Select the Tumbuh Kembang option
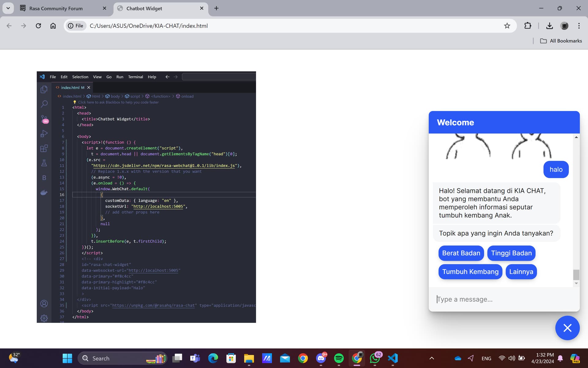Screen dimensions: 588x368 pyautogui.click(x=470, y=272)
